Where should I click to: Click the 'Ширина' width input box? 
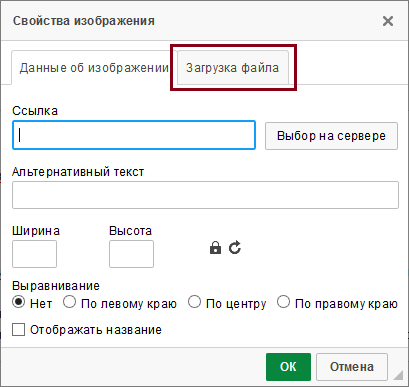click(x=34, y=254)
